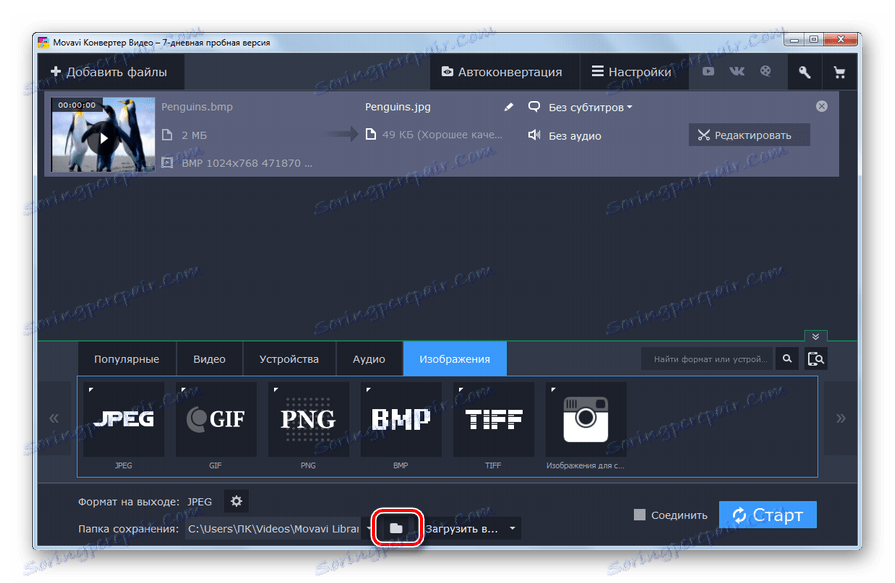The image size is (895, 583).
Task: Click the Без аудио audio option
Action: [575, 136]
